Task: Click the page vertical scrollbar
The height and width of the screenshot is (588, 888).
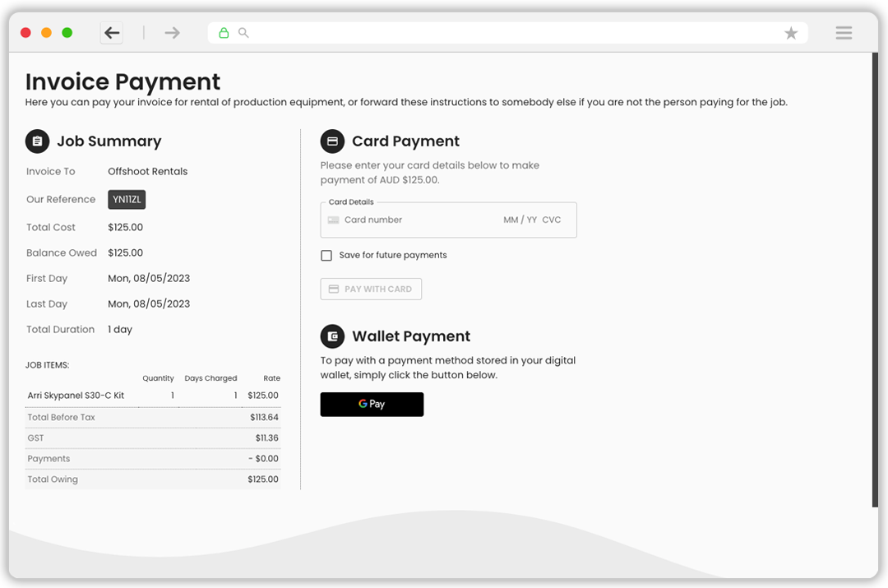Action: 875,280
